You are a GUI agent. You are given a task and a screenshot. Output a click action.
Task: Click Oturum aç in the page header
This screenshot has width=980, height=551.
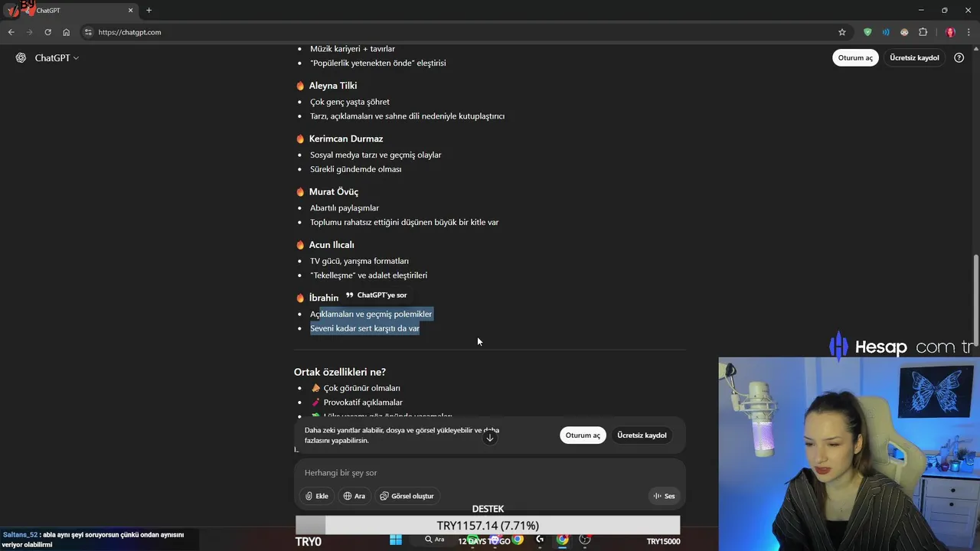click(x=855, y=58)
